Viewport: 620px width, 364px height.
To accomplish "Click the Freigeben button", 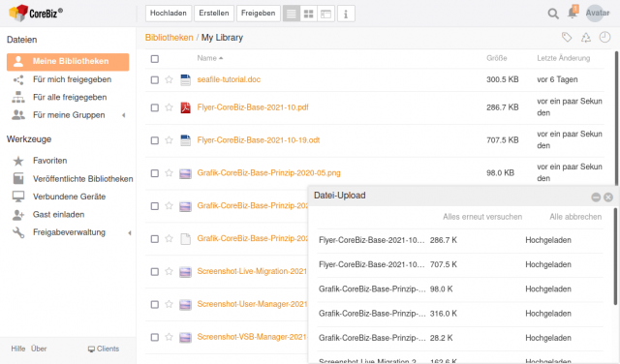I will (259, 13).
